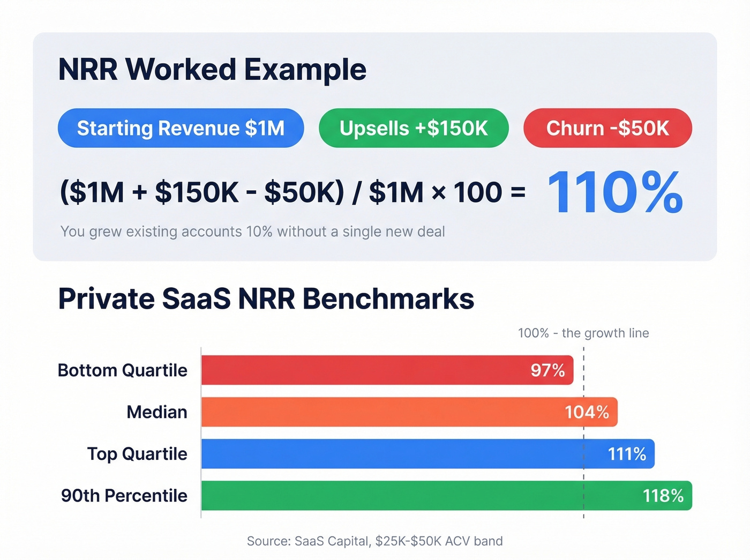Select the Median row label
The image size is (750, 560).
coord(156,412)
